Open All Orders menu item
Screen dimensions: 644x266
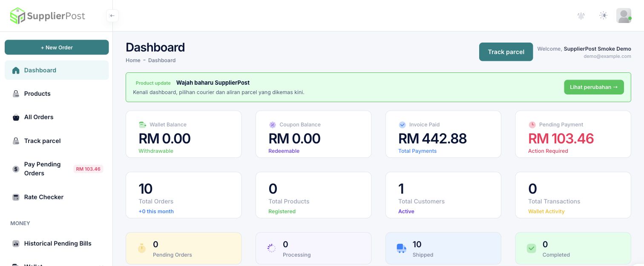pos(57,117)
